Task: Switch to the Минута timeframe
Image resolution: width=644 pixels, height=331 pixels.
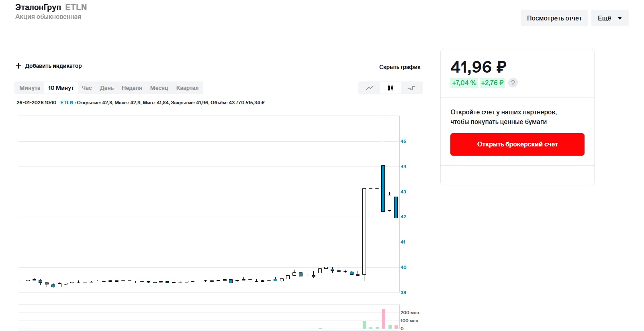Action: [30, 88]
